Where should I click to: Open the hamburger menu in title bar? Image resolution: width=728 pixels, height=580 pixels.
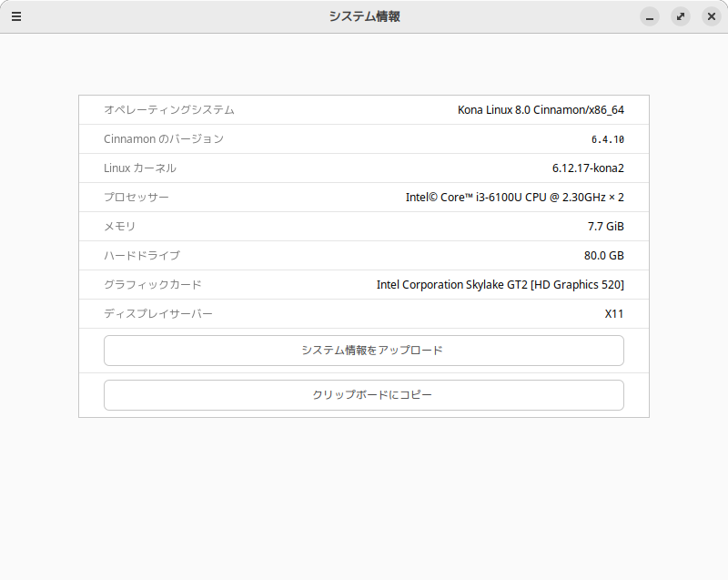click(16, 16)
